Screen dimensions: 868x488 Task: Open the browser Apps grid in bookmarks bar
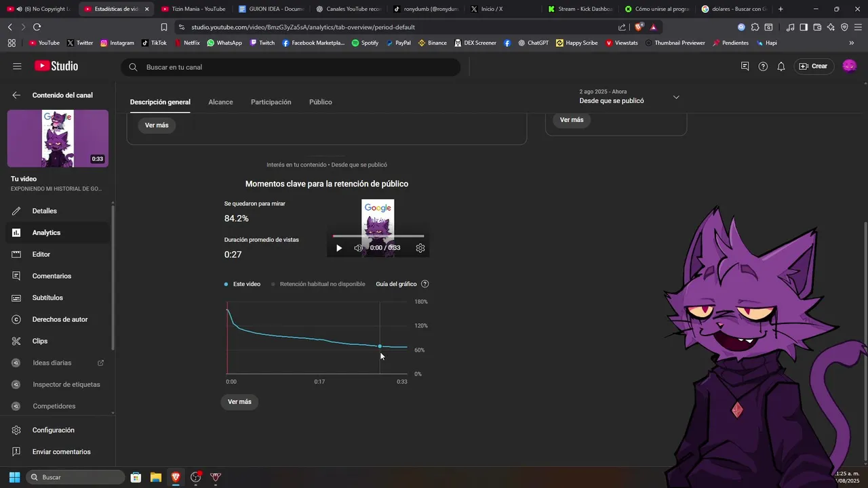click(x=12, y=43)
